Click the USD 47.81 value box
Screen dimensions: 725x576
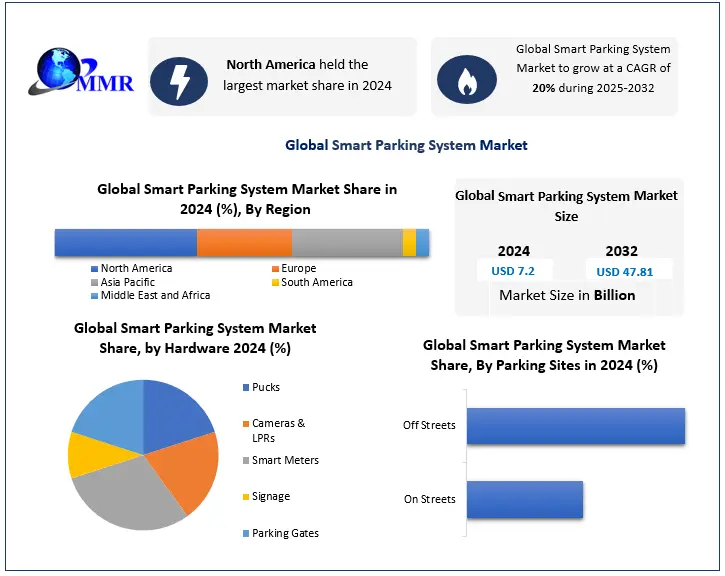pyautogui.click(x=624, y=271)
